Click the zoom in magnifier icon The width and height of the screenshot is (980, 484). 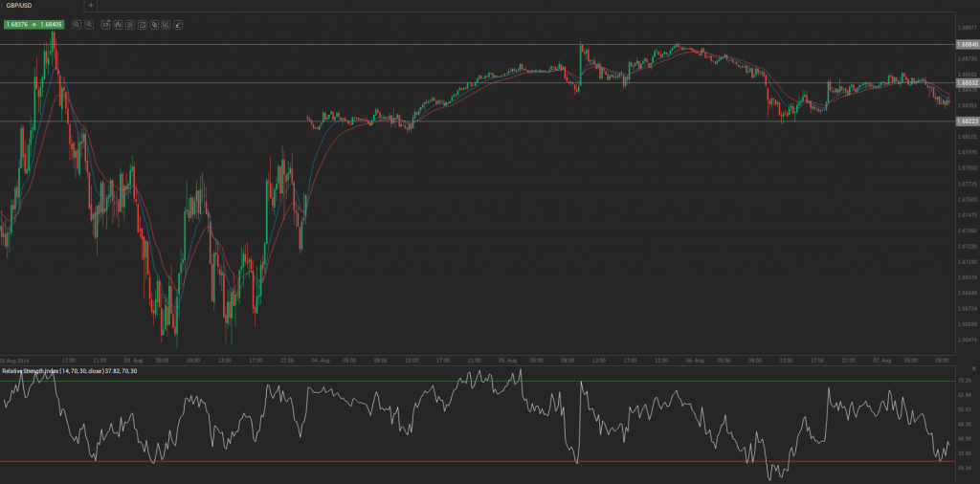coord(89,25)
